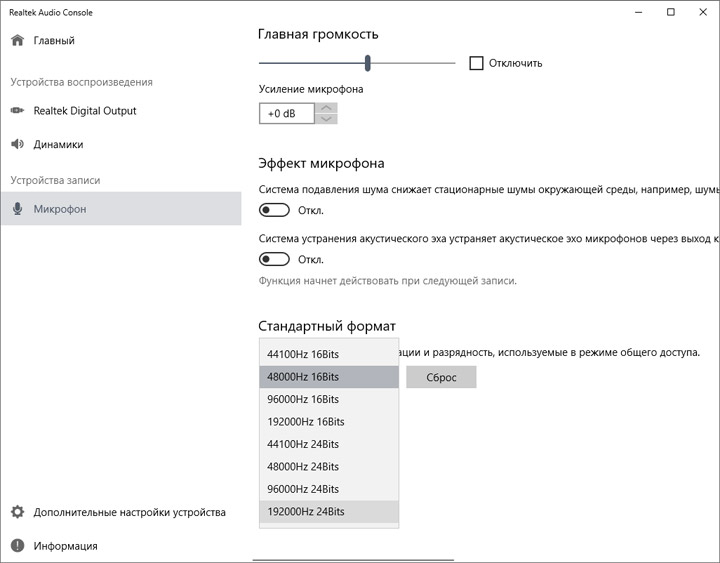720x563 pixels.
Task: Pick 192000Hz 24Bits in the dropdown list
Action: tap(306, 511)
